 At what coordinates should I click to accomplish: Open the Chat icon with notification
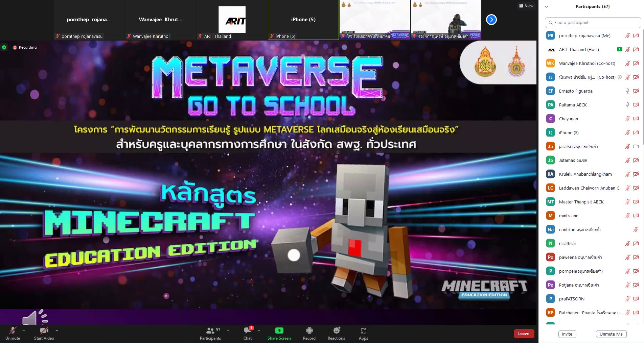coord(248,330)
